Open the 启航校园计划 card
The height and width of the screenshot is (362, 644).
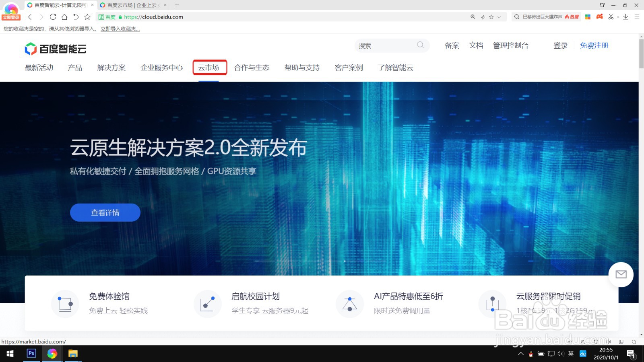(251, 303)
